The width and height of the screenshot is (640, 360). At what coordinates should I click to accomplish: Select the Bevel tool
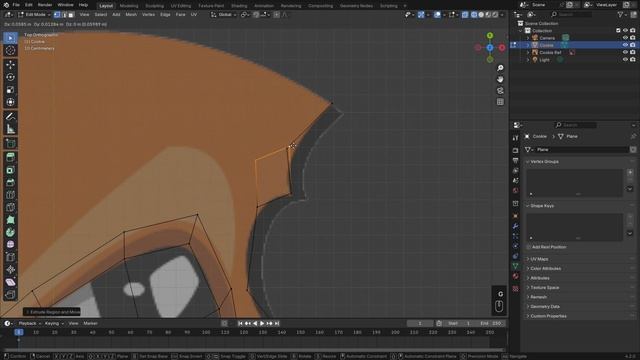click(10, 182)
